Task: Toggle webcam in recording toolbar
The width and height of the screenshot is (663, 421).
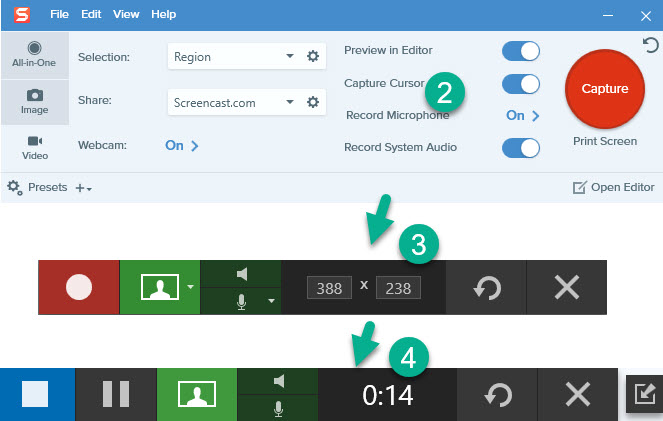Action: tap(159, 287)
